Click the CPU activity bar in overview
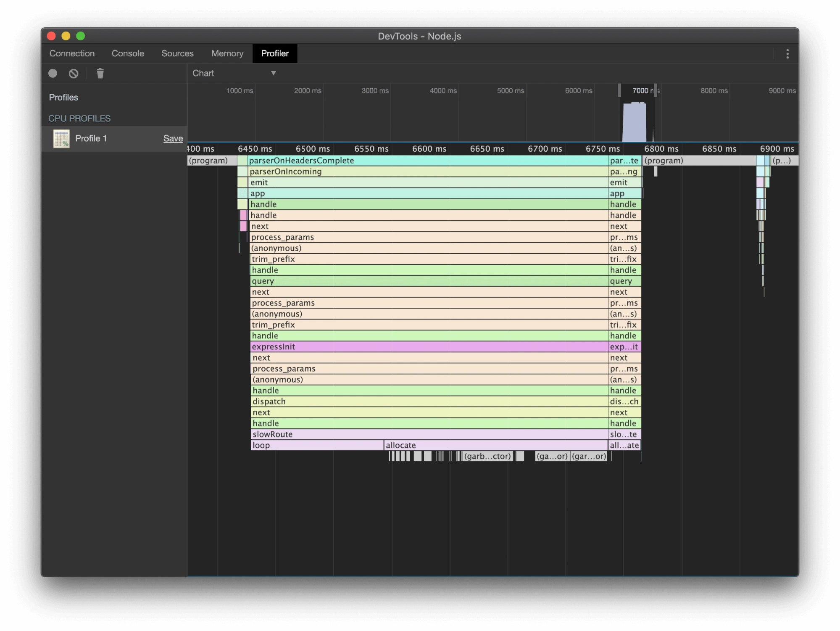This screenshot has width=840, height=631. (634, 122)
